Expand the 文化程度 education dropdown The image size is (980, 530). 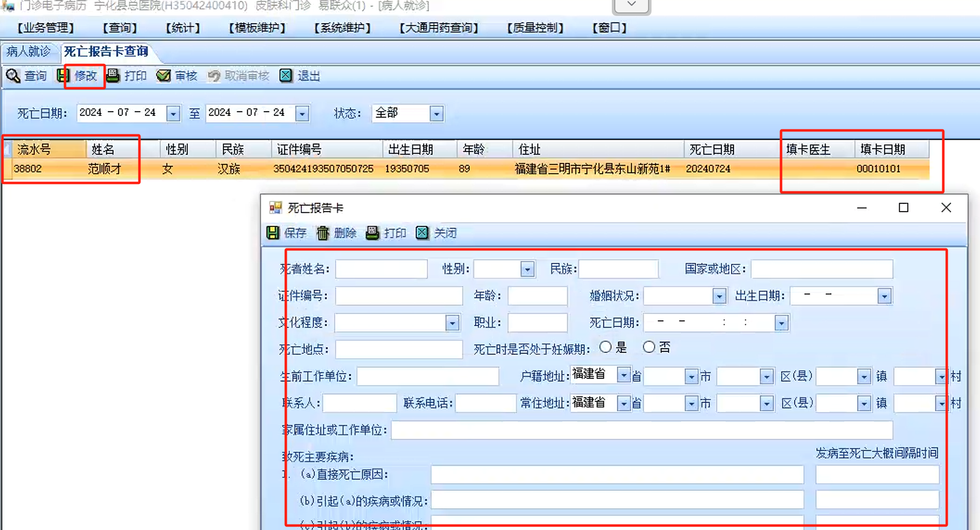pyautogui.click(x=452, y=323)
